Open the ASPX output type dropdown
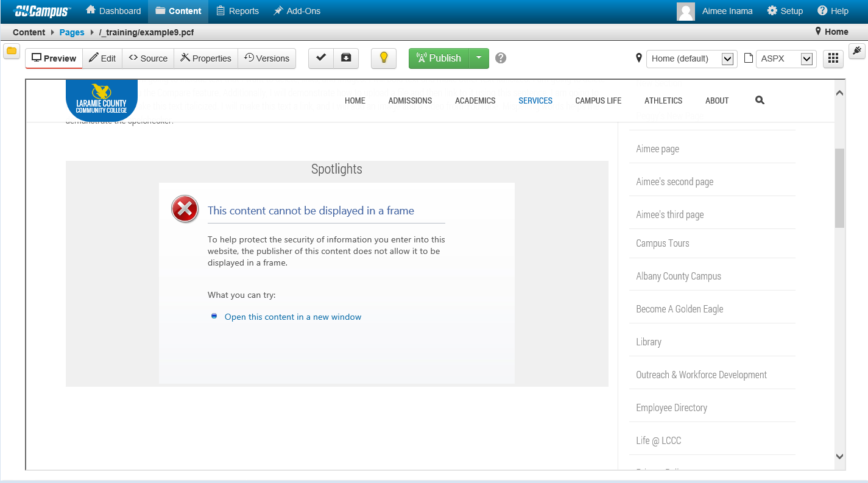The width and height of the screenshot is (868, 483). [786, 58]
